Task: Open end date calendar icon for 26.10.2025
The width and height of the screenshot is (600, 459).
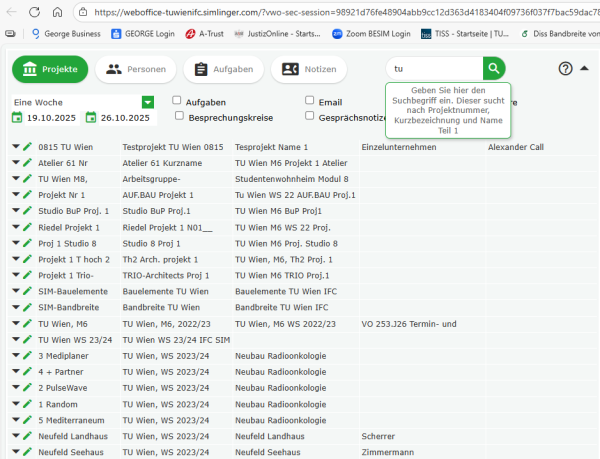Action: [91, 118]
